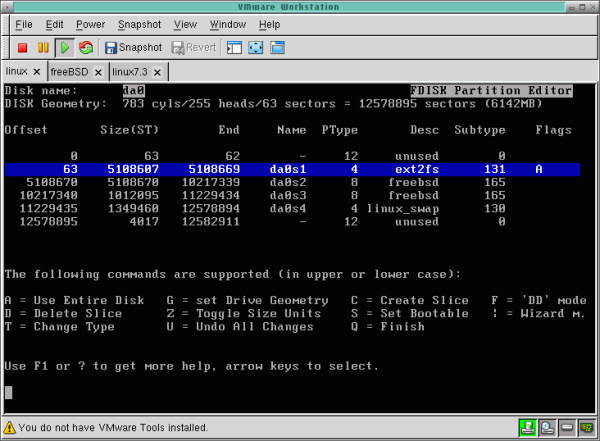The width and height of the screenshot is (600, 441).
Task: Click the highlighted da0s1 ext2fs row
Action: (x=292, y=169)
